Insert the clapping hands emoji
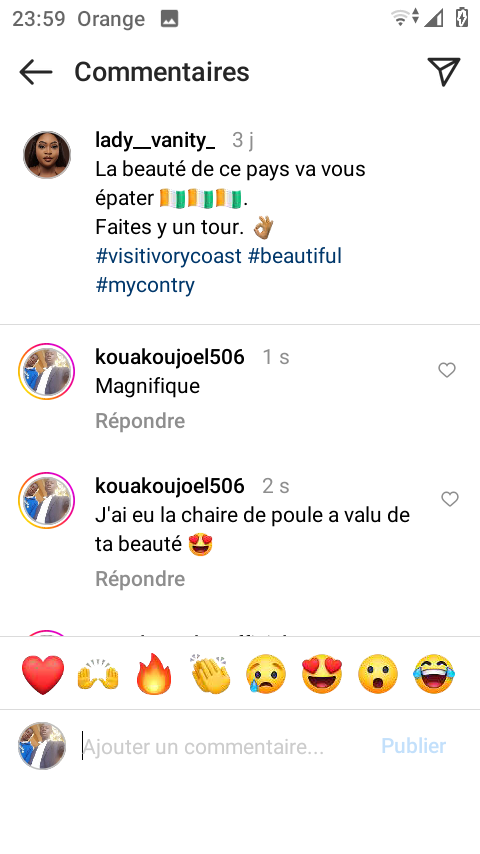This screenshot has width=480, height=854. pos(211,674)
